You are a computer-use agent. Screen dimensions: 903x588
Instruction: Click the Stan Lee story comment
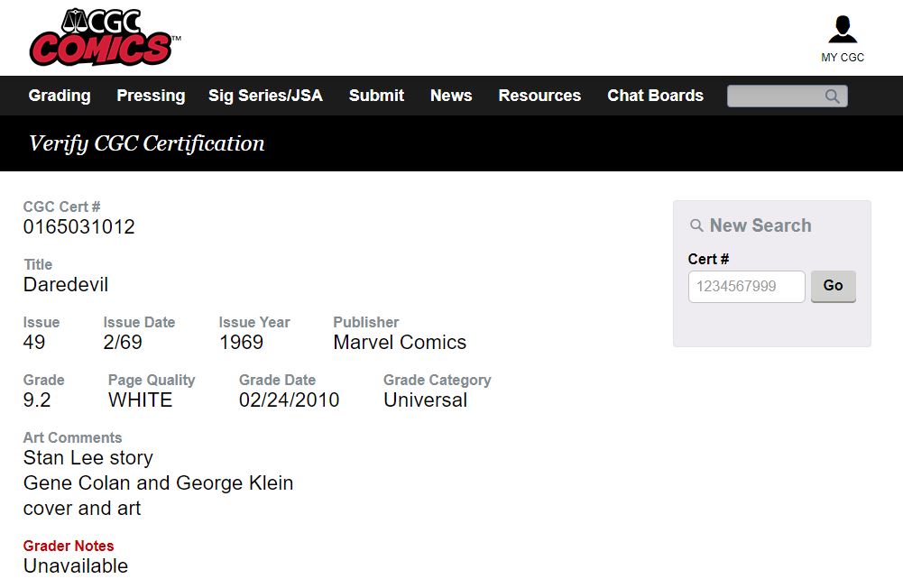point(88,458)
